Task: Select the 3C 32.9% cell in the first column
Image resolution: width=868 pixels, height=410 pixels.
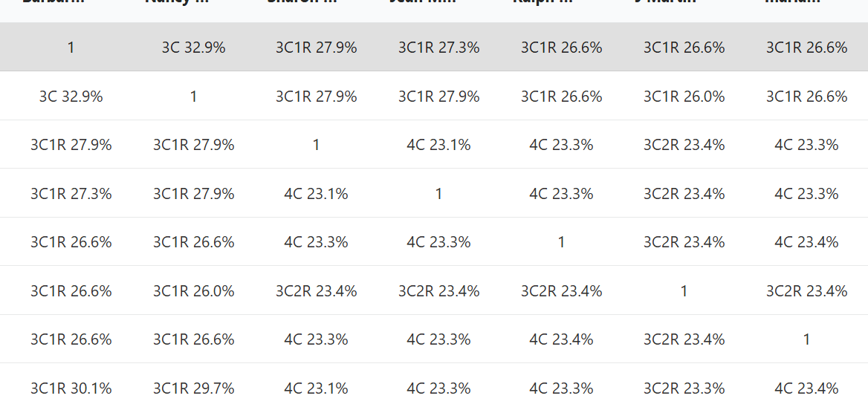Action: coord(71,96)
